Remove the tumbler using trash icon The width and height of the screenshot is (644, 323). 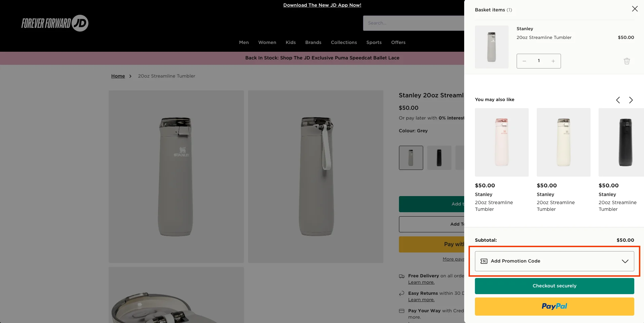click(x=627, y=61)
